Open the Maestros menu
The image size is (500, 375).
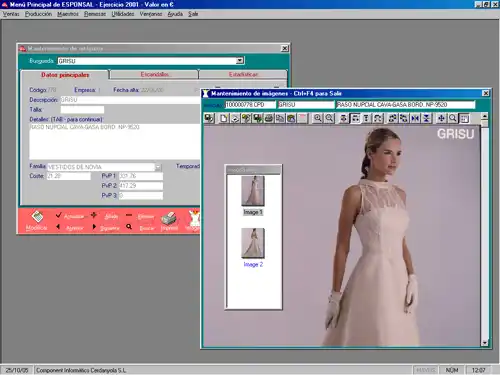(68, 14)
